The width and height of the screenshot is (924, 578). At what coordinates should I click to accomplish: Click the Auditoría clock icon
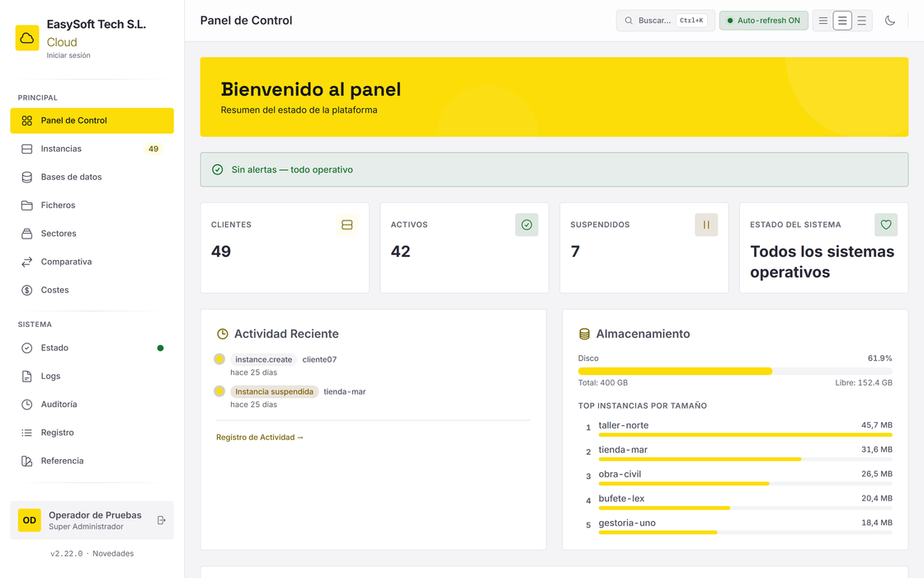27,405
